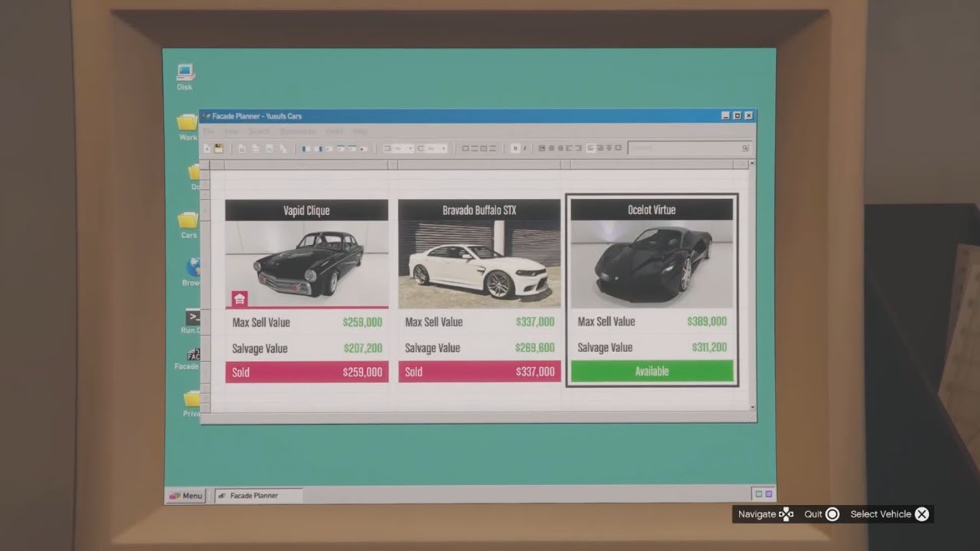Click the $207,200 salvage value
The height and width of the screenshot is (551, 980).
(362, 348)
